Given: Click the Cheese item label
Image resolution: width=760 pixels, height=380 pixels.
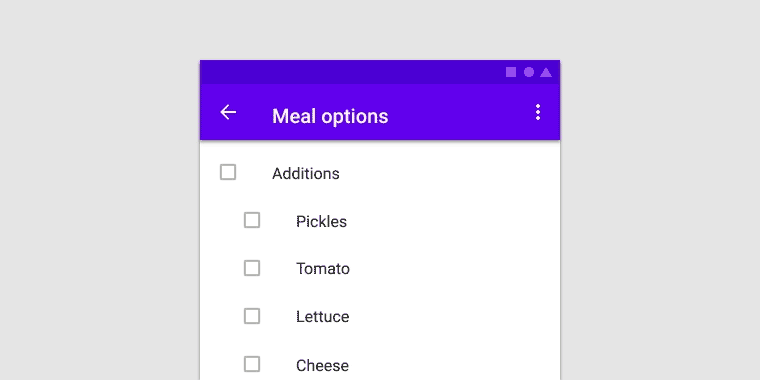Looking at the screenshot, I should pyautogui.click(x=322, y=365).
